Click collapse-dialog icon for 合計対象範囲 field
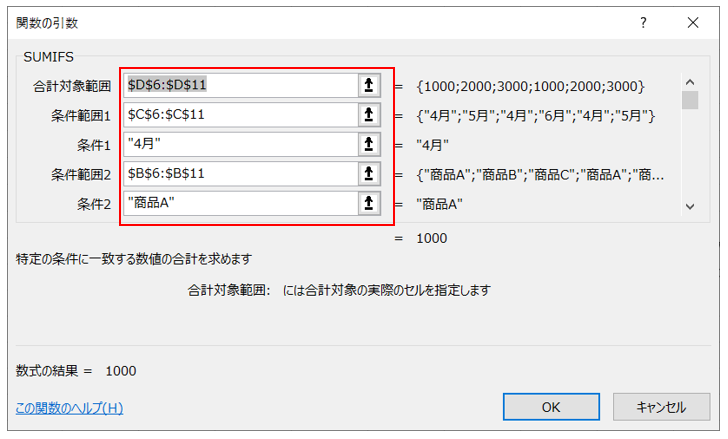This screenshot has height=439, width=728. click(x=370, y=86)
